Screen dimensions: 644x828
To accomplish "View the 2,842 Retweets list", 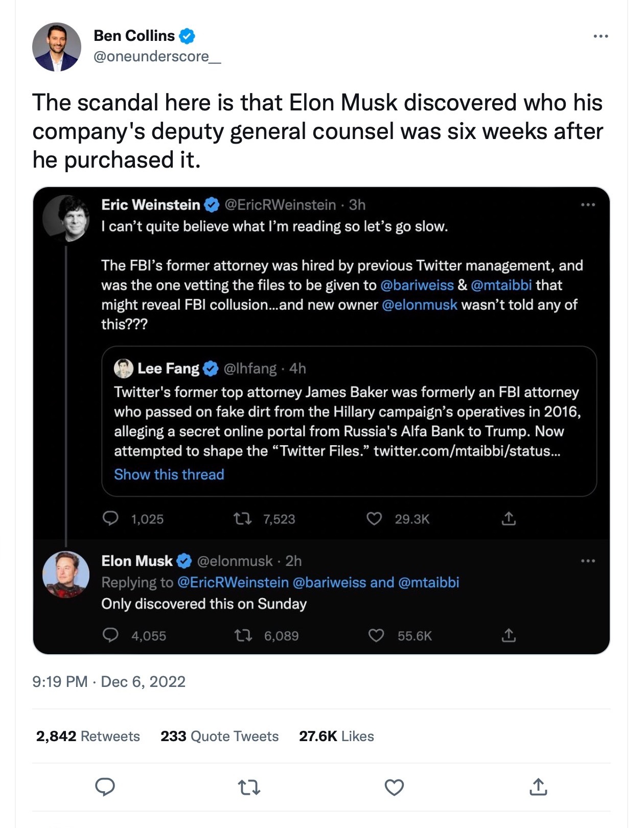I will [88, 736].
